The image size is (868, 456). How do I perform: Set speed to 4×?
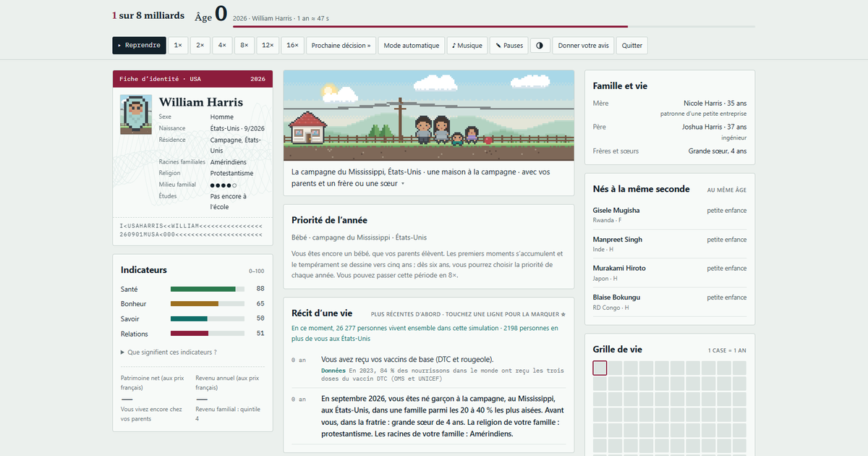coord(223,46)
